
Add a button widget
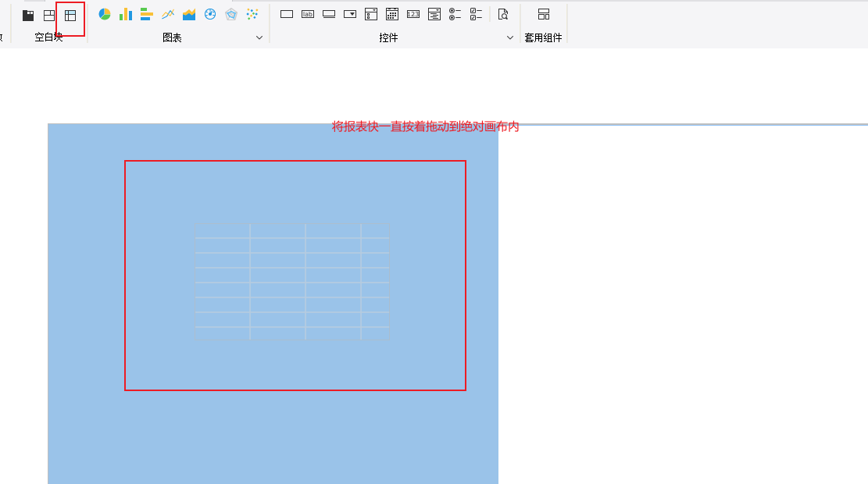tap(329, 14)
